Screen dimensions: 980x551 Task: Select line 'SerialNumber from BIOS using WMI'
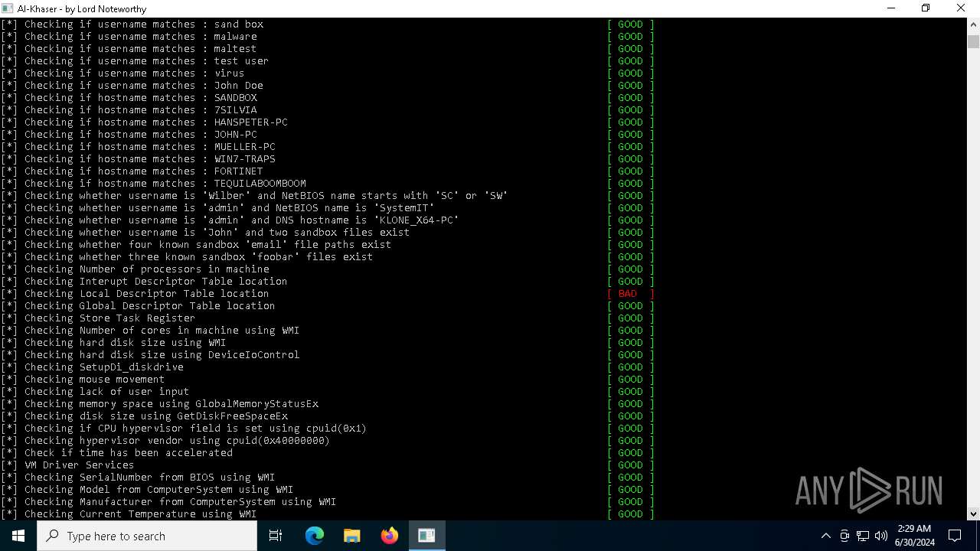[138, 477]
